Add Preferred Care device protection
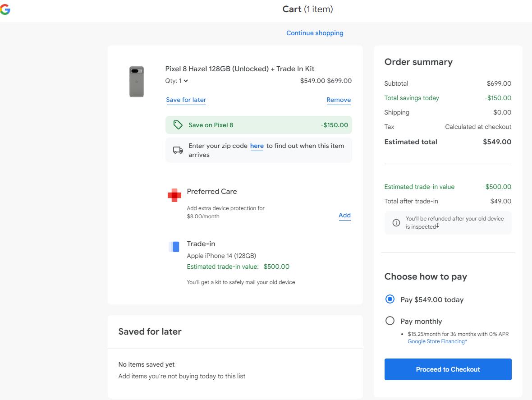The image size is (532, 400). [x=345, y=215]
